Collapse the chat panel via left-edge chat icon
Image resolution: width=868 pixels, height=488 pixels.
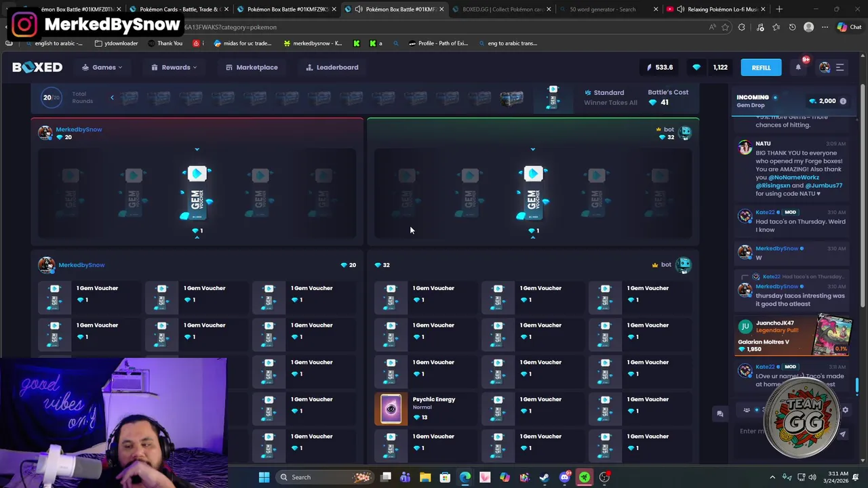(720, 413)
